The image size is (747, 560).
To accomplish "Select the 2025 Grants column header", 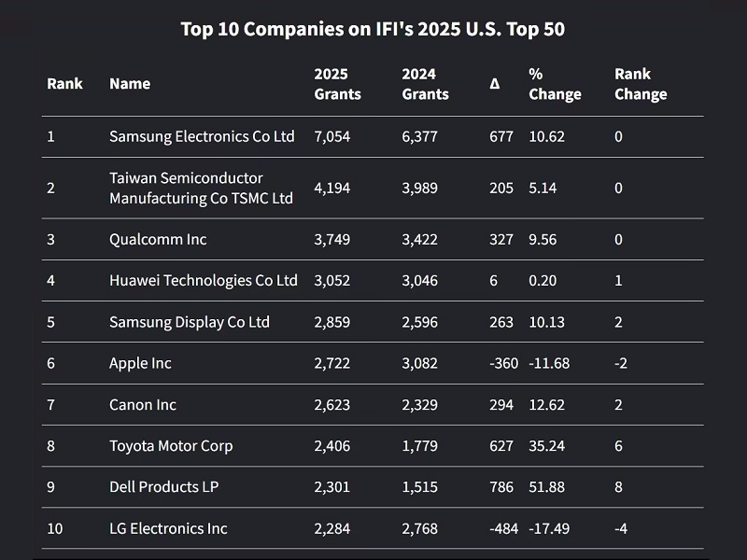I will pyautogui.click(x=337, y=84).
